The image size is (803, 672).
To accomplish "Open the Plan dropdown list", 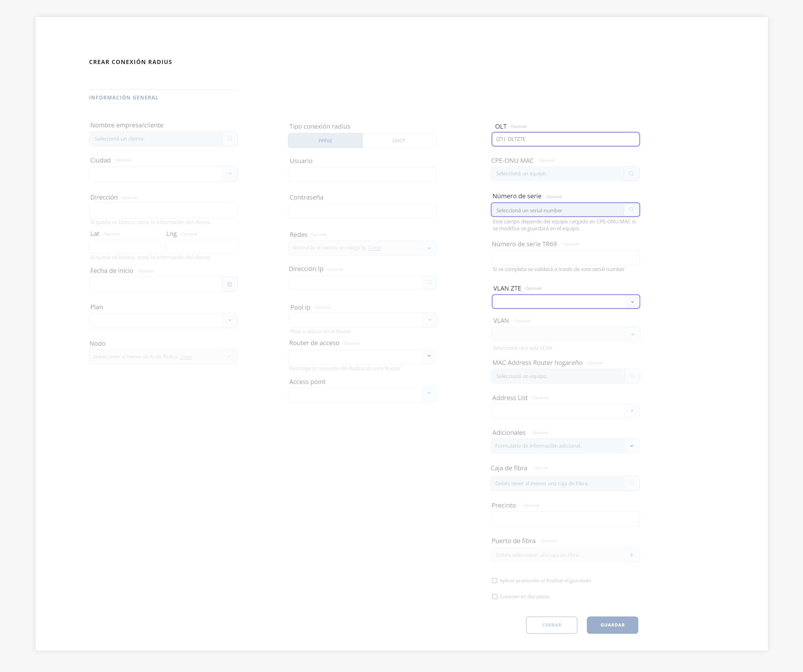I will click(x=230, y=321).
